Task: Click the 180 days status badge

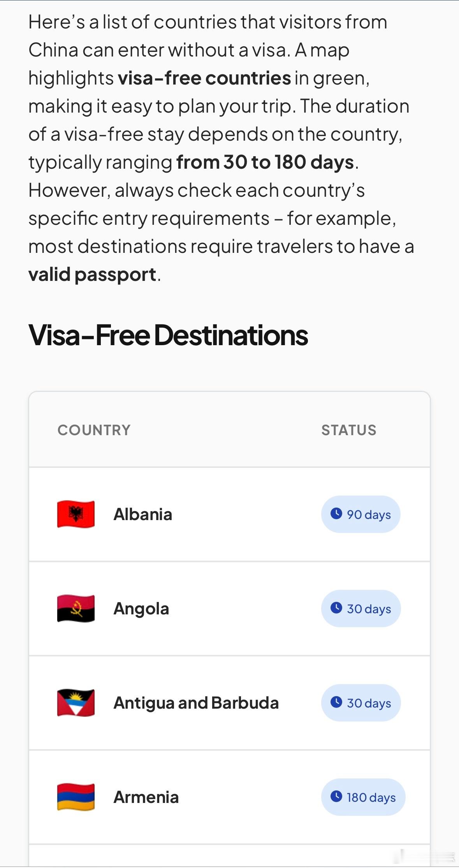Action: pyautogui.click(x=363, y=797)
